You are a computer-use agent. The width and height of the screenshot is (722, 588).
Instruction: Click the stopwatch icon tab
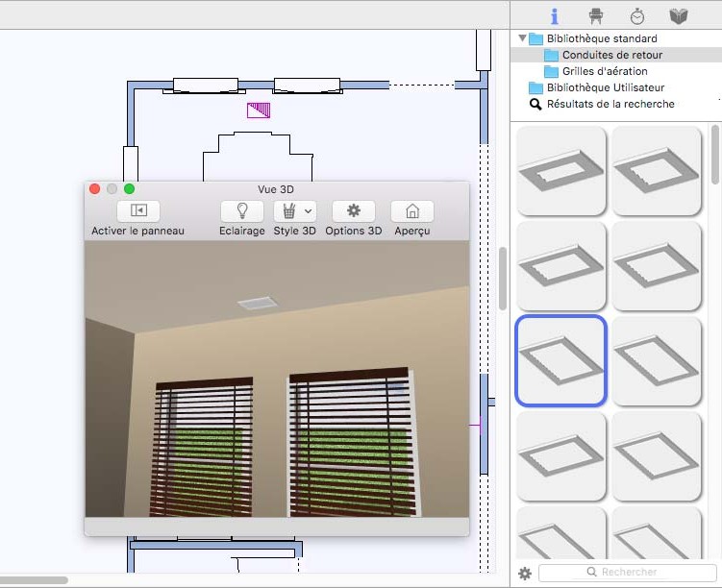(637, 16)
